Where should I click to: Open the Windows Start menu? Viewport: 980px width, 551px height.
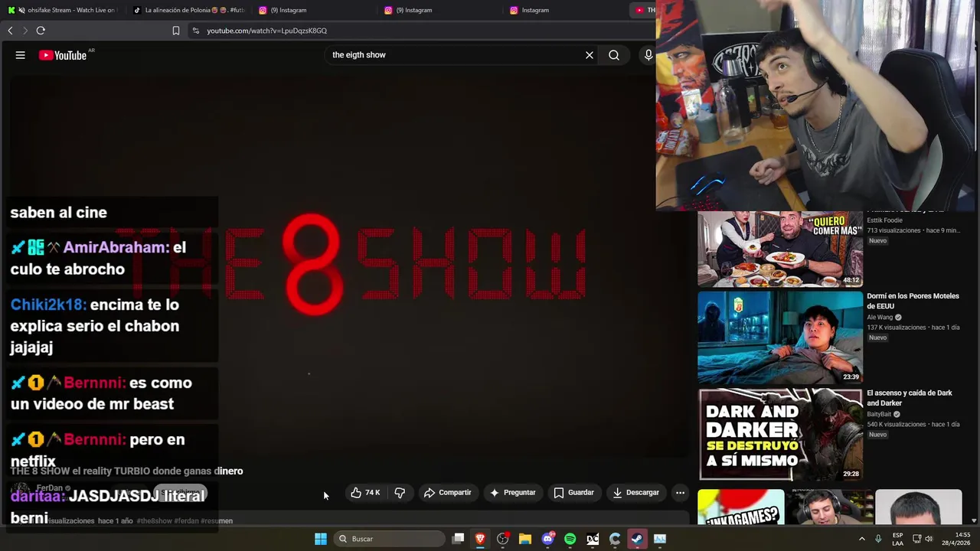point(321,539)
